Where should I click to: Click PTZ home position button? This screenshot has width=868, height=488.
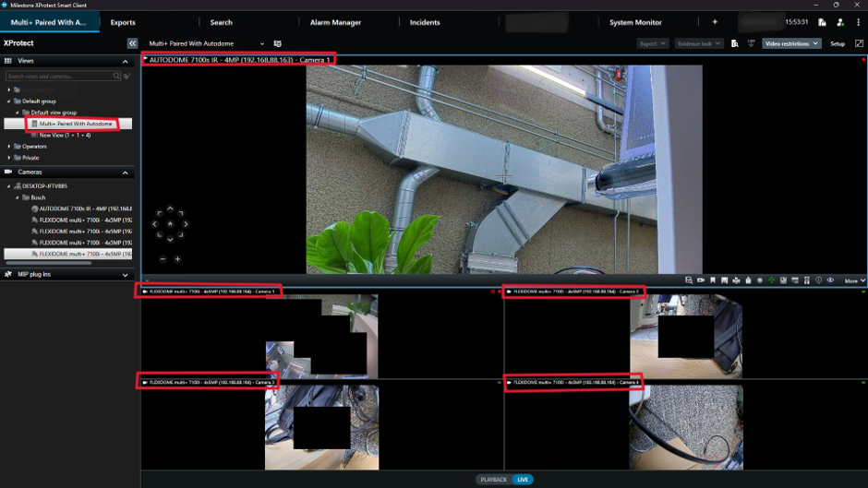point(170,224)
